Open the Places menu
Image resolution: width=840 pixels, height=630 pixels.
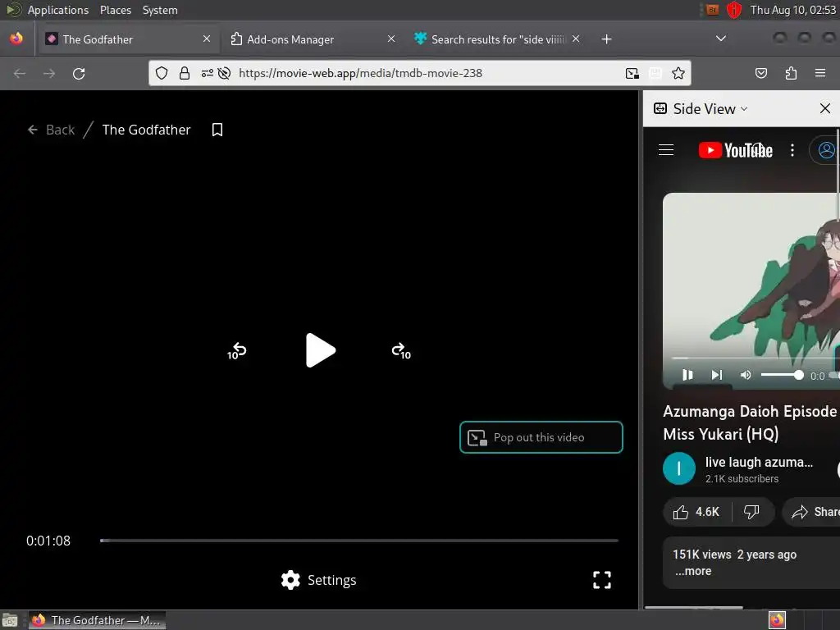pos(115,10)
